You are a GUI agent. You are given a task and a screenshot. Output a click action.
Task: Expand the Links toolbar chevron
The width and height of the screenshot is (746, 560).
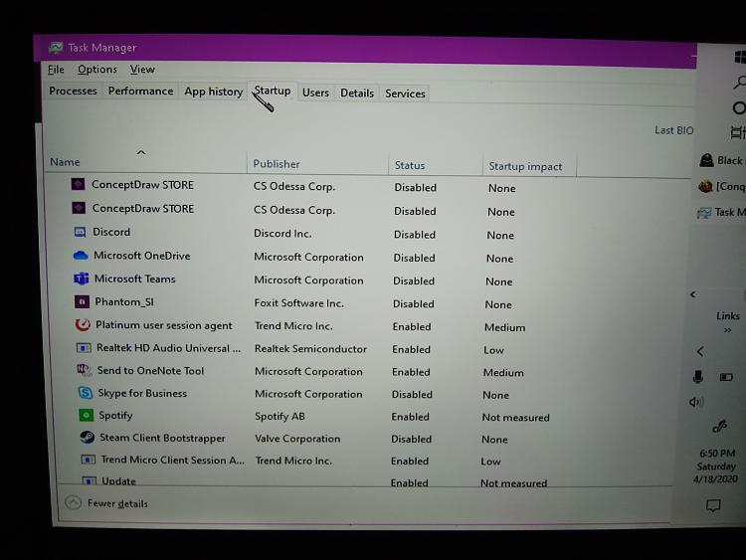(727, 330)
